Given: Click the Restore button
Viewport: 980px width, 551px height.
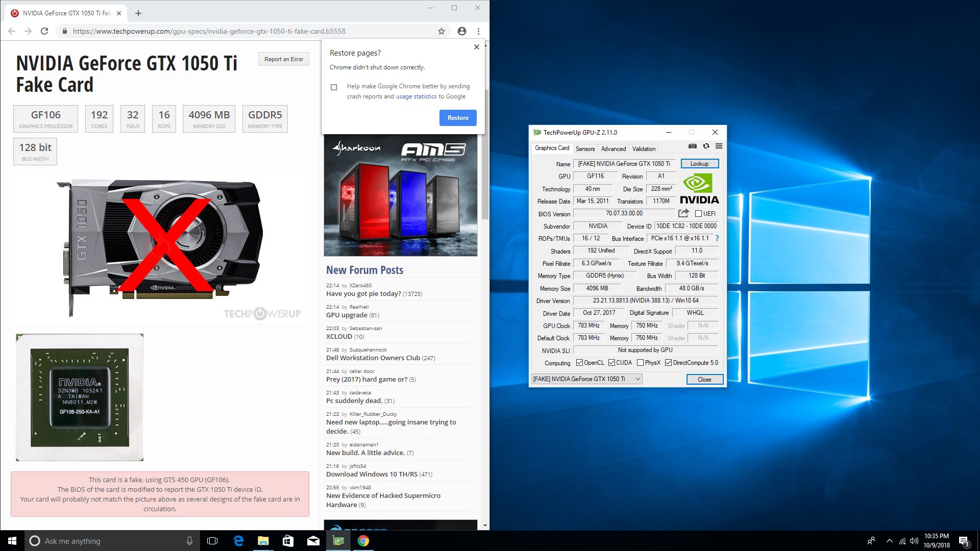Looking at the screenshot, I should [x=458, y=118].
